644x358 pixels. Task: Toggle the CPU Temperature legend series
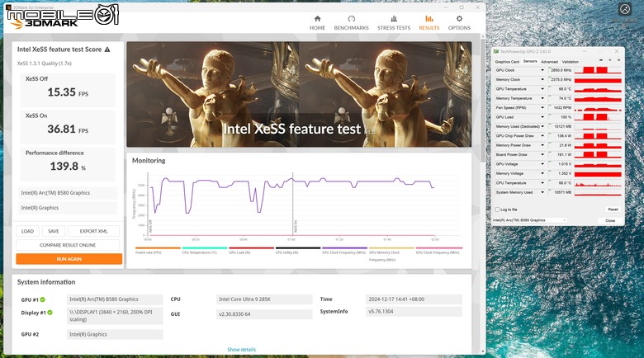tap(205, 251)
